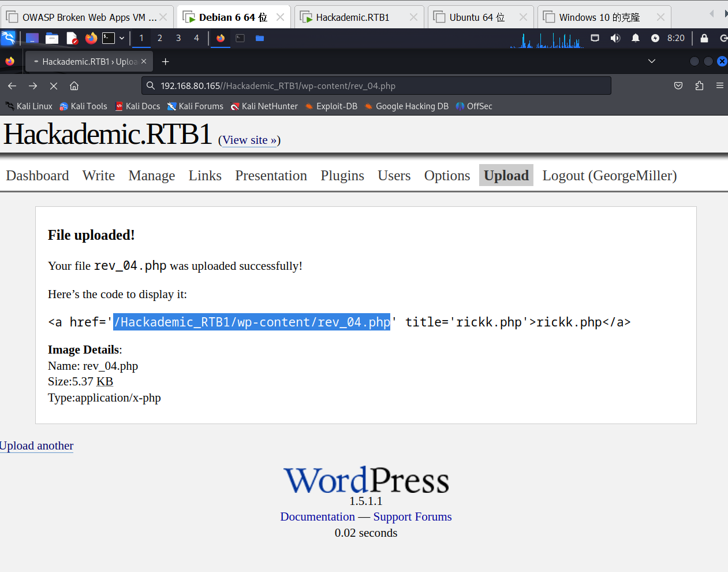
Task: Click the display tray icon in the panel
Action: pos(595,38)
